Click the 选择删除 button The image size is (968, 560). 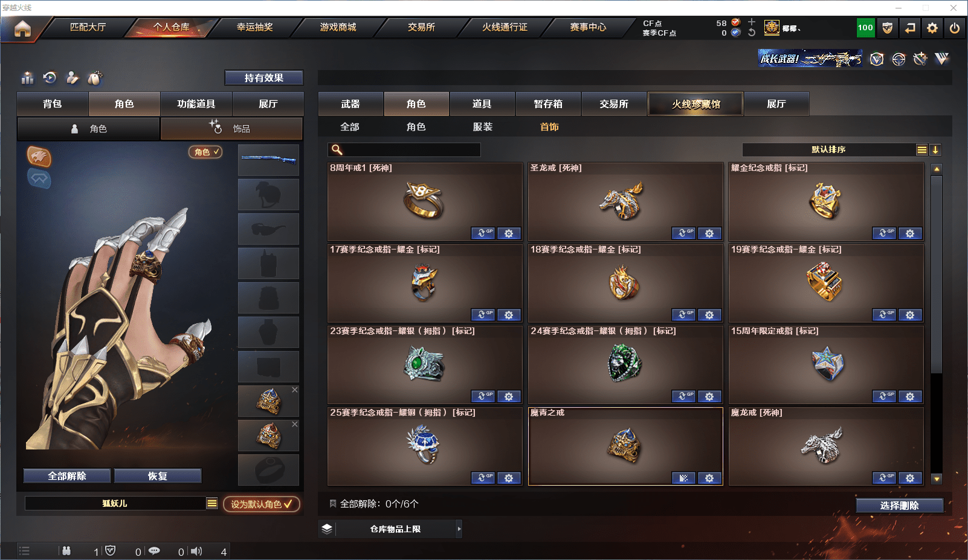(x=900, y=506)
